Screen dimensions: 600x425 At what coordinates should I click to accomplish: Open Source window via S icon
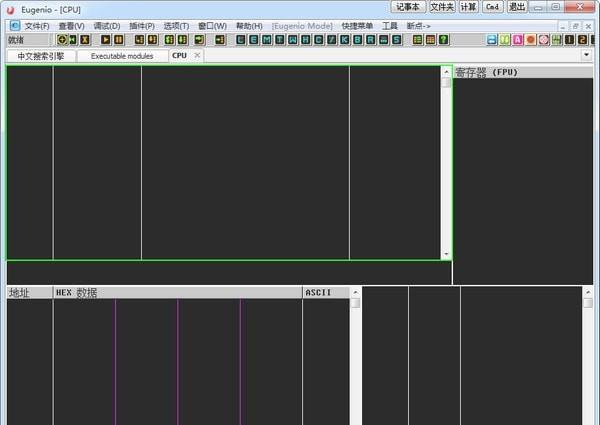pyautogui.click(x=397, y=39)
